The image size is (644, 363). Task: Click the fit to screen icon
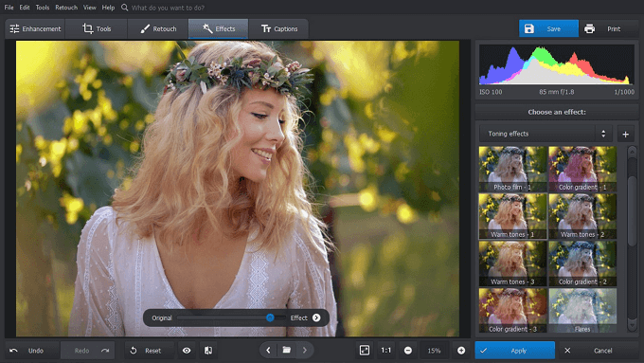pos(365,351)
